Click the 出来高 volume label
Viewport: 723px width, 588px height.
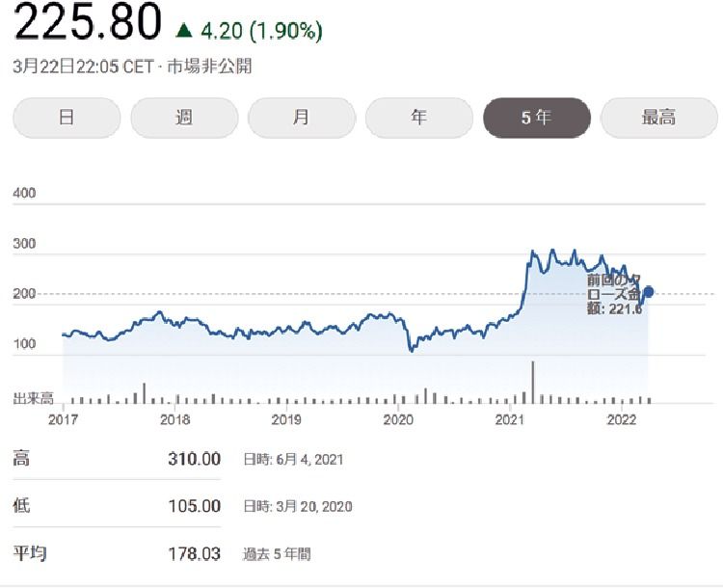tap(32, 398)
